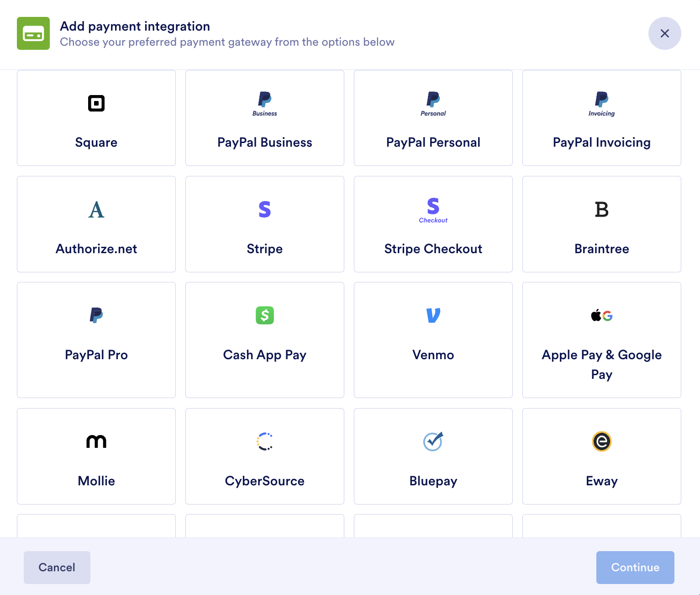Click the Continue button
Screen dimensions: 700x595
(x=635, y=567)
